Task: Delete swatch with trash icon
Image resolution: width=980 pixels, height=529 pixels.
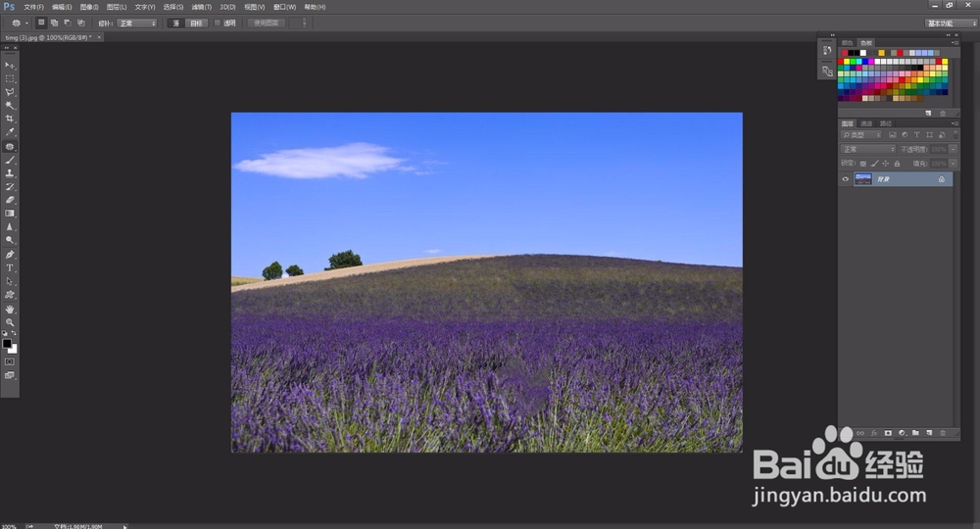Action: click(x=943, y=113)
